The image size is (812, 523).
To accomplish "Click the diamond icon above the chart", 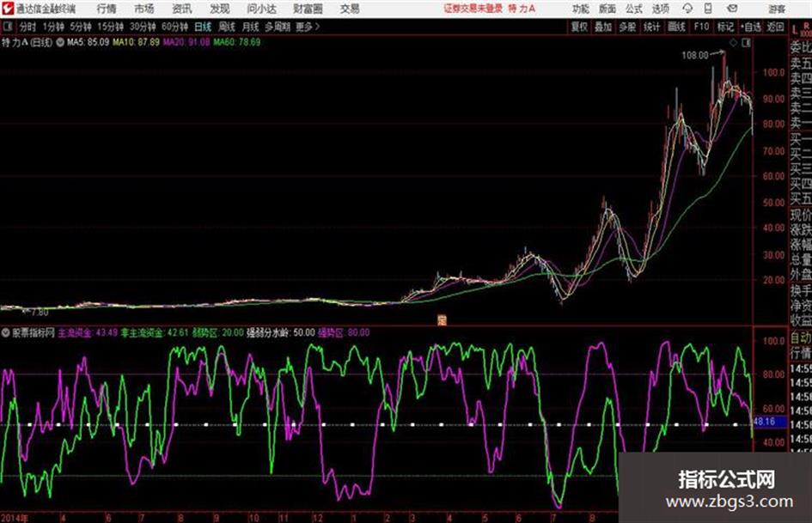I will click(x=733, y=43).
